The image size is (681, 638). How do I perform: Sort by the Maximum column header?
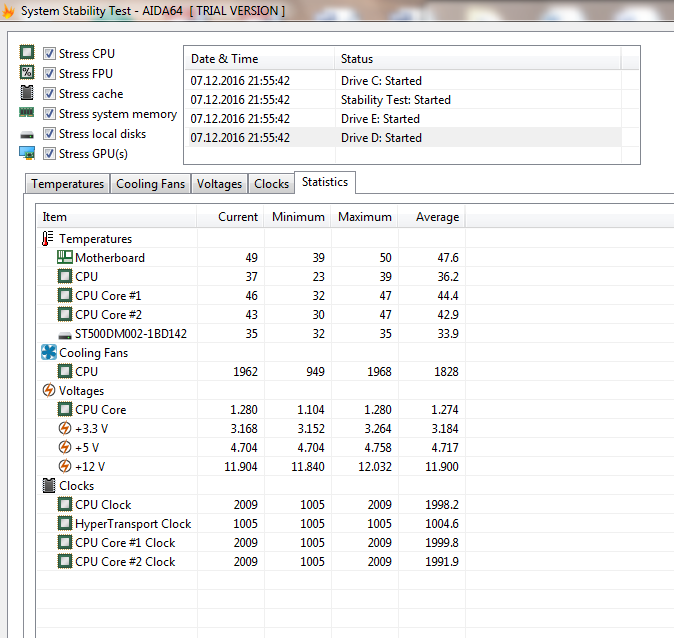click(364, 217)
